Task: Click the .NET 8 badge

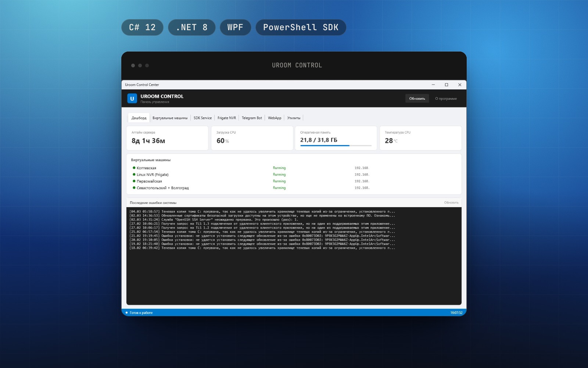Action: (x=192, y=27)
